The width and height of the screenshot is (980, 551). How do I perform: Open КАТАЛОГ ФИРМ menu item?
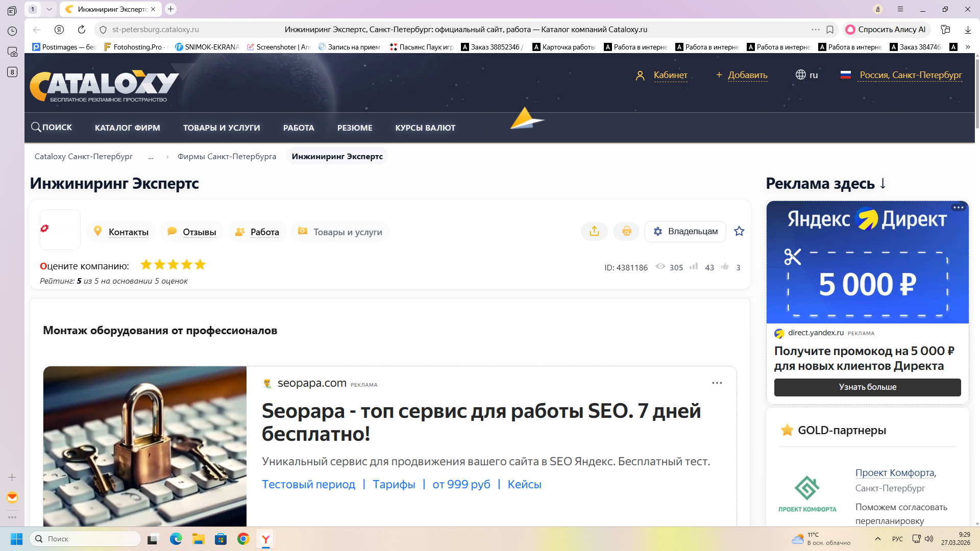tap(127, 128)
